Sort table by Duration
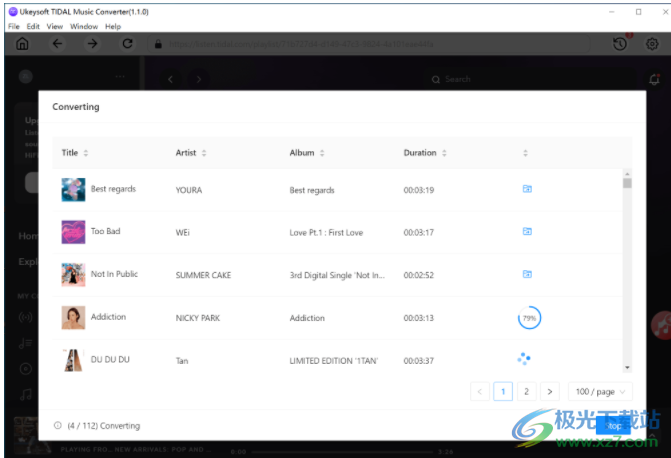Screen dimensions: 671x458 (x=444, y=153)
